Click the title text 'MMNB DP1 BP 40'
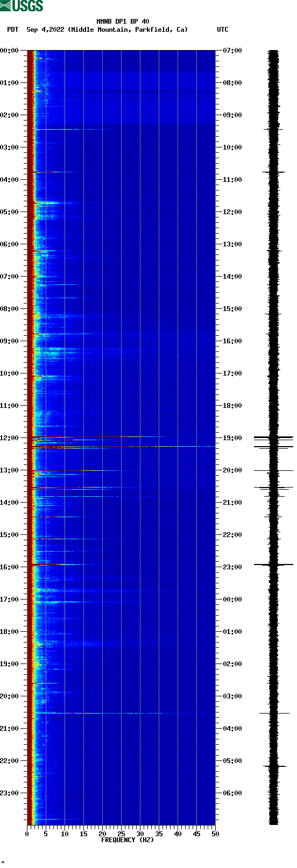 click(123, 22)
